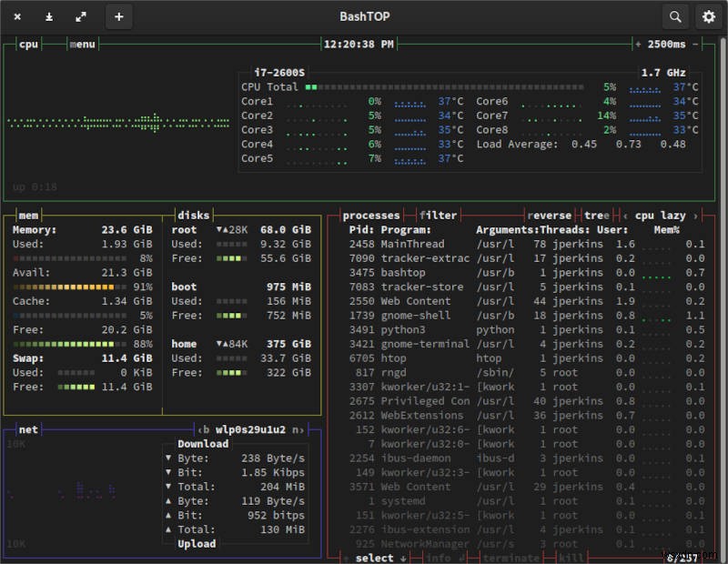
Task: Click the disks box title
Action: 193,216
